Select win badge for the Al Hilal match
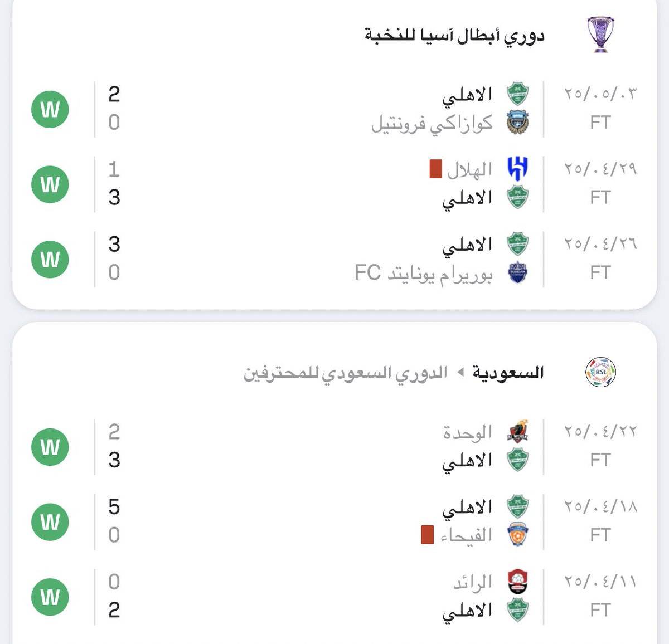This screenshot has width=669, height=644. [x=50, y=184]
